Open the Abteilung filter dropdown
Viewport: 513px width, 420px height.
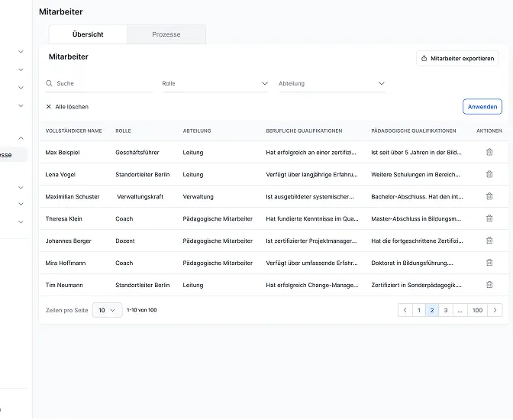click(332, 83)
